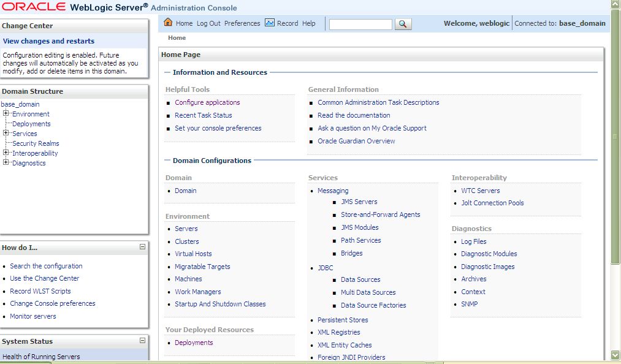Open Help in the toolbar
Screen dimensions: 621x364
309,23
